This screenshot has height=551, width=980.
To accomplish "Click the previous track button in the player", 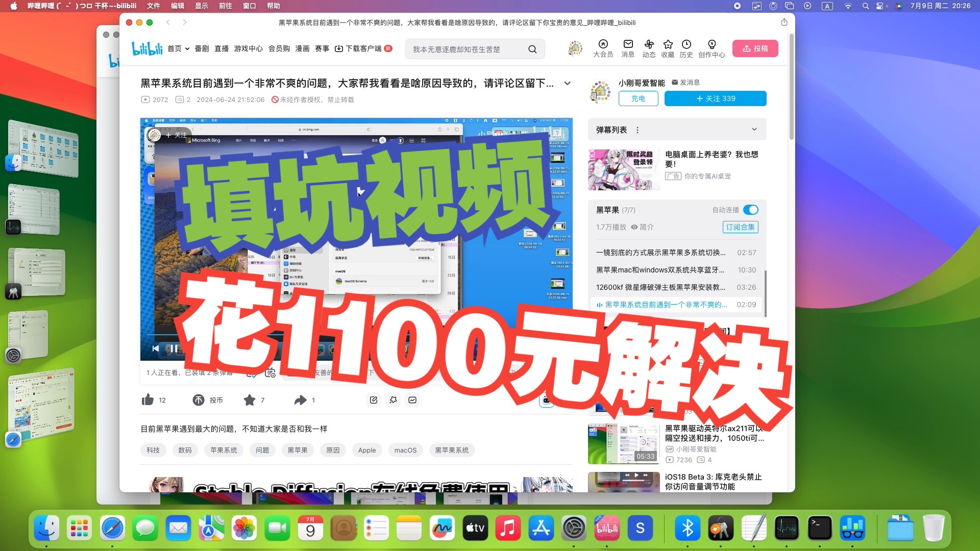I will (156, 348).
